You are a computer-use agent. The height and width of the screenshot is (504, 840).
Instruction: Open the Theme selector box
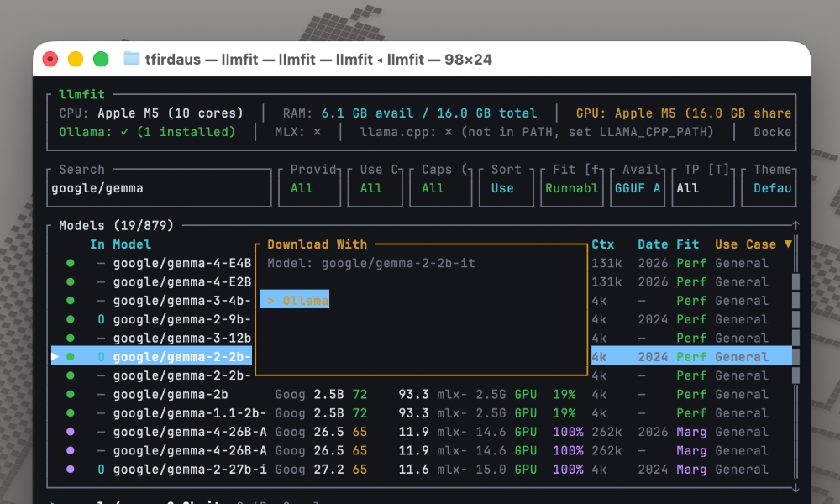pyautogui.click(x=770, y=187)
